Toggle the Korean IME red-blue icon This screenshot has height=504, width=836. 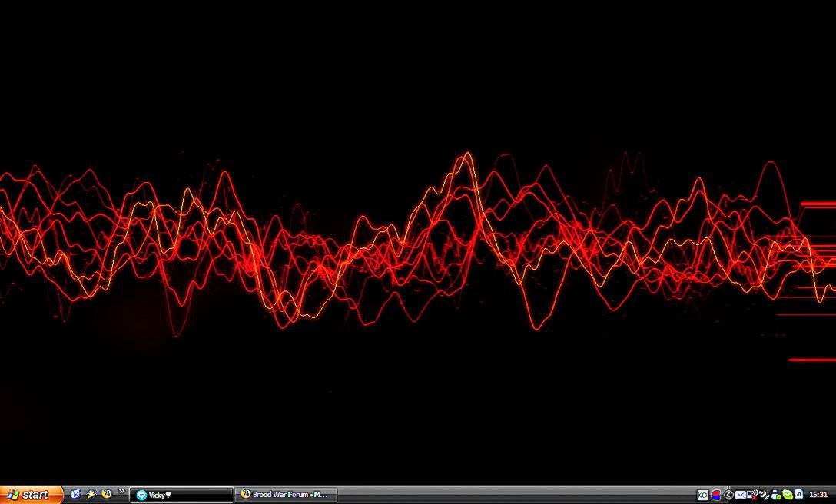(x=715, y=495)
